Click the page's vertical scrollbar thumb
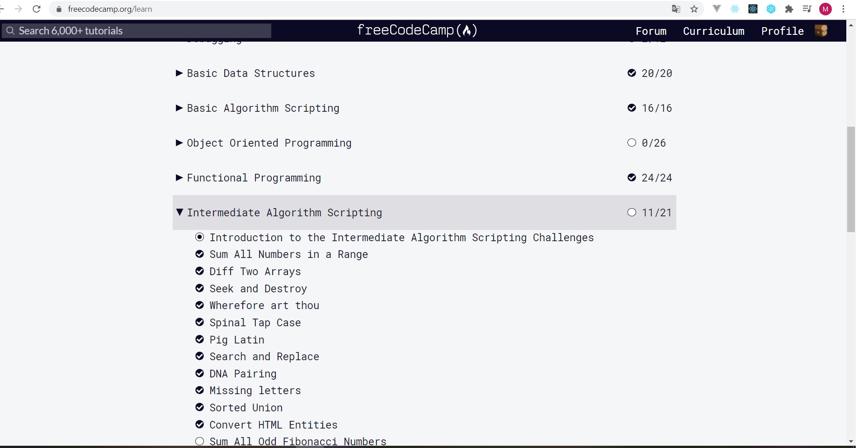This screenshot has height=448, width=868. [x=851, y=179]
